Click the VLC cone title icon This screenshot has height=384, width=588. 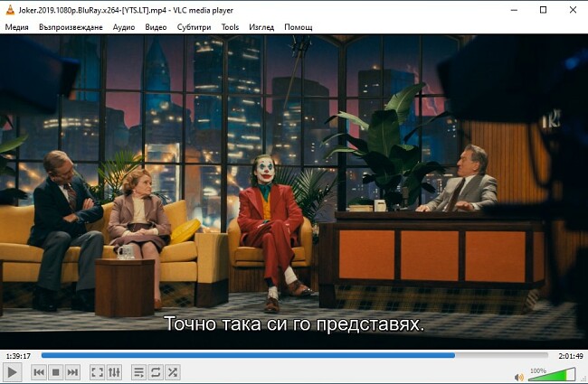point(10,10)
